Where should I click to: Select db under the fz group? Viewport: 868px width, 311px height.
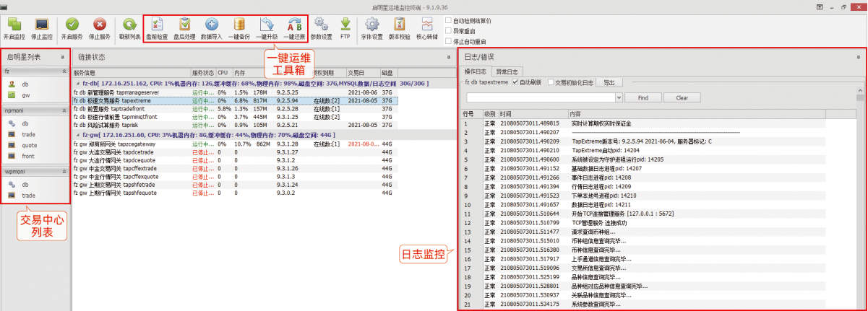[25, 84]
